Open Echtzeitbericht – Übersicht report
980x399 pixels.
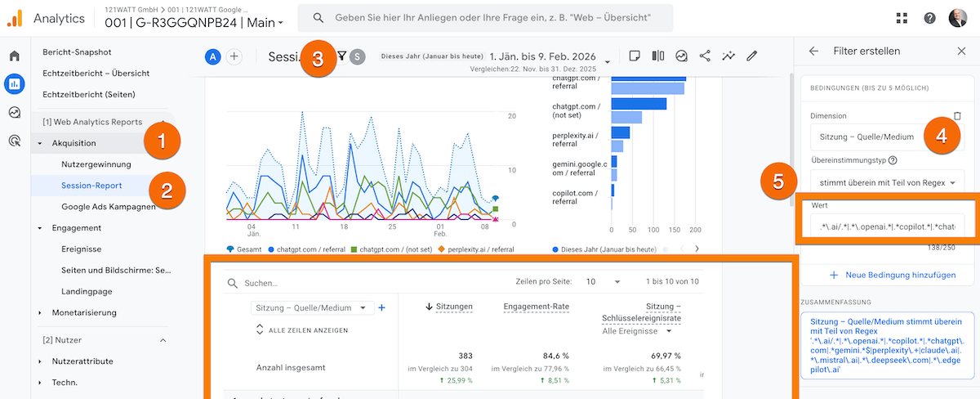(x=96, y=73)
